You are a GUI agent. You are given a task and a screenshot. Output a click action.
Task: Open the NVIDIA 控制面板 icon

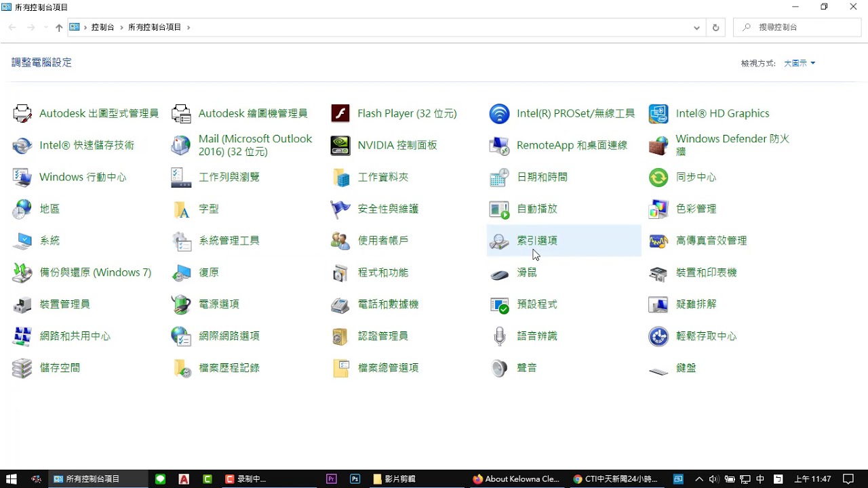coord(340,145)
